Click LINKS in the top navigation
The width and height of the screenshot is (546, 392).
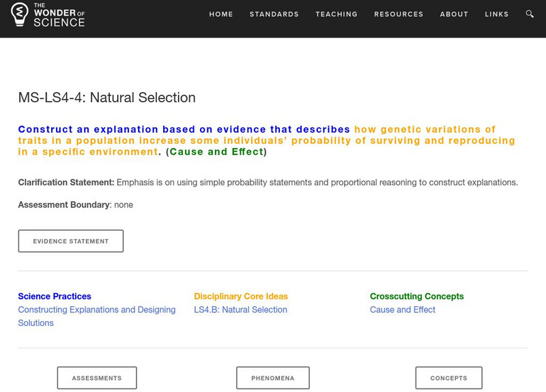[497, 14]
